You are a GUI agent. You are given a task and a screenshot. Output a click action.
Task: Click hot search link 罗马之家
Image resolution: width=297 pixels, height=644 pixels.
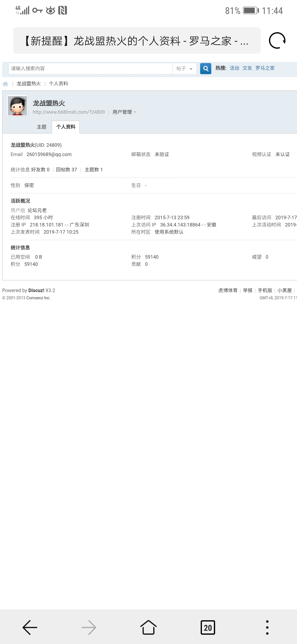tap(265, 68)
